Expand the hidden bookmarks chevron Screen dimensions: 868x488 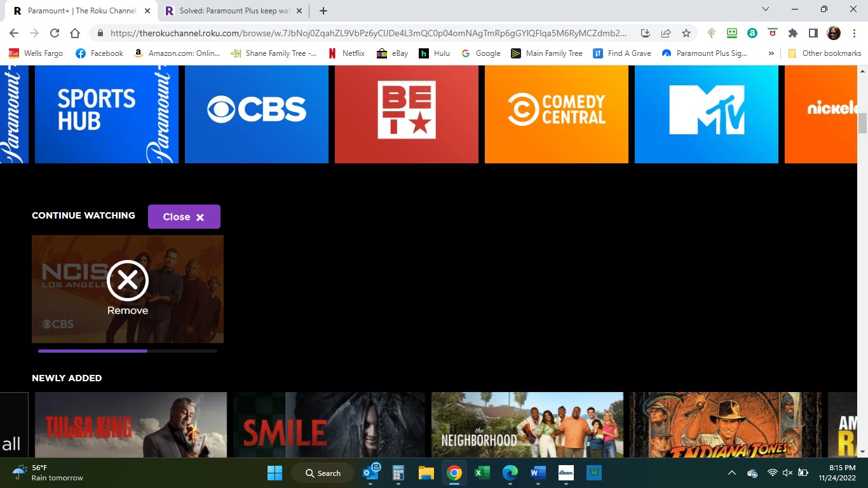771,53
